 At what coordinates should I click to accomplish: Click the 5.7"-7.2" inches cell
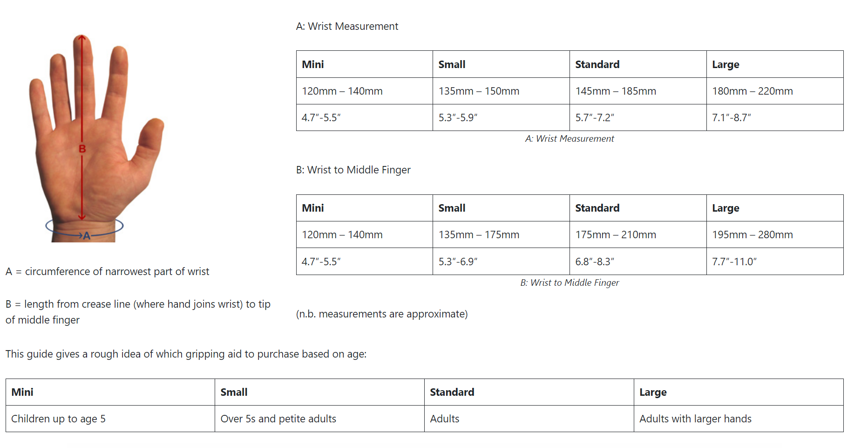tap(595, 118)
